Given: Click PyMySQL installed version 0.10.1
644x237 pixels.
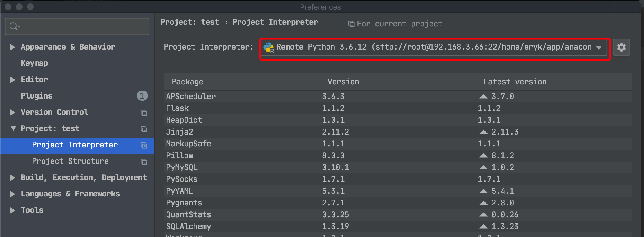Looking at the screenshot, I should pyautogui.click(x=336, y=167).
